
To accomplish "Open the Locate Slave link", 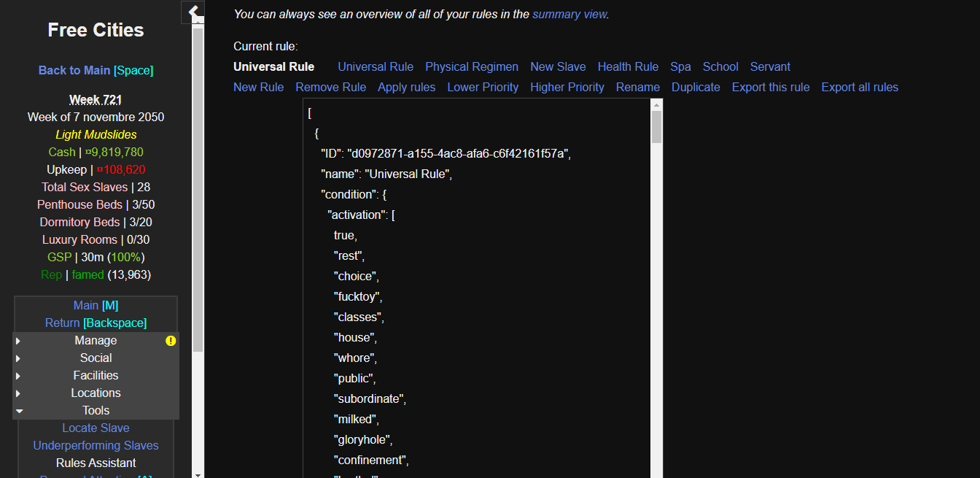I will 96,428.
